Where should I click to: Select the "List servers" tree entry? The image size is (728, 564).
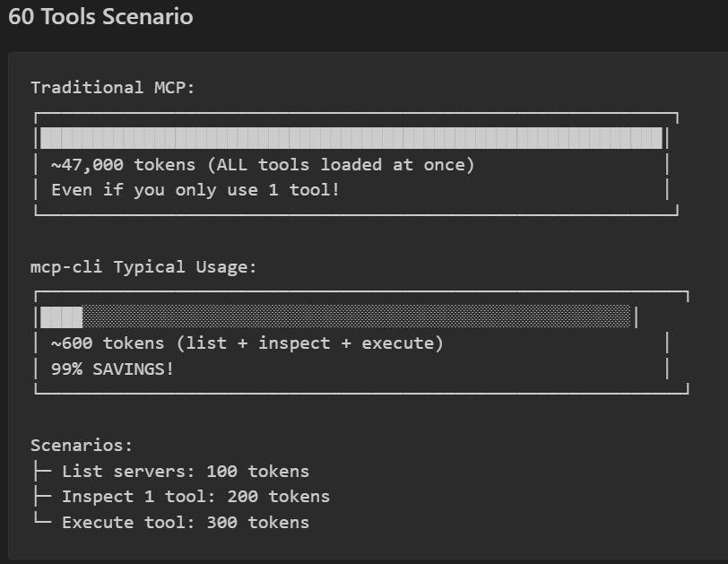128,472
